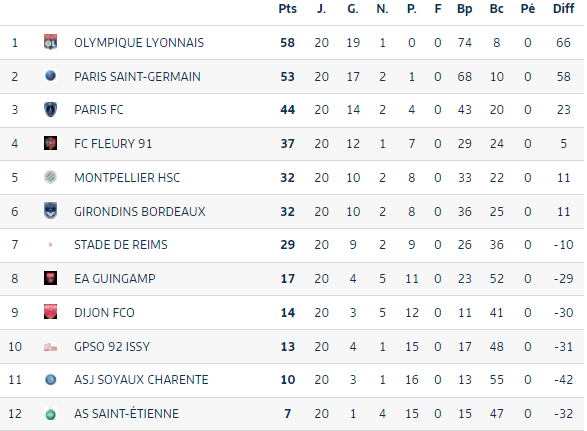Click the Dijon FCO club logo
587x431 pixels.
tap(51, 312)
